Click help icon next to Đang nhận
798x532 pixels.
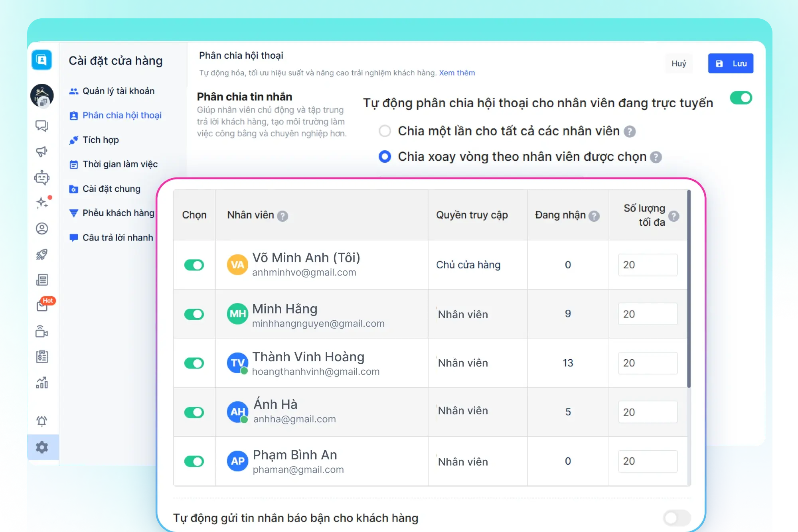594,216
